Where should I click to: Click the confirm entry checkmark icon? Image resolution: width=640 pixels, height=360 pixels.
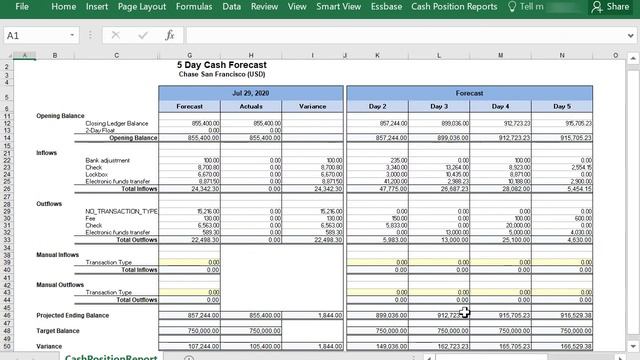143,36
